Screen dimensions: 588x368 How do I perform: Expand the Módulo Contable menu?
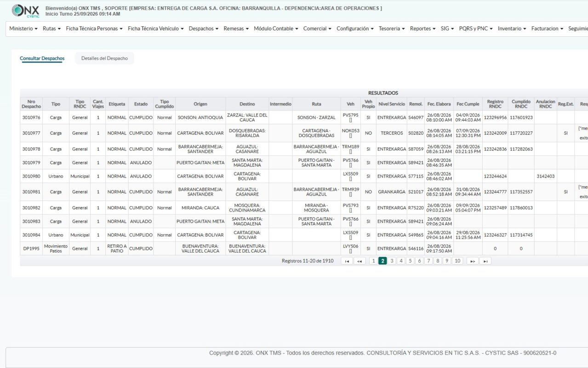[276, 29]
